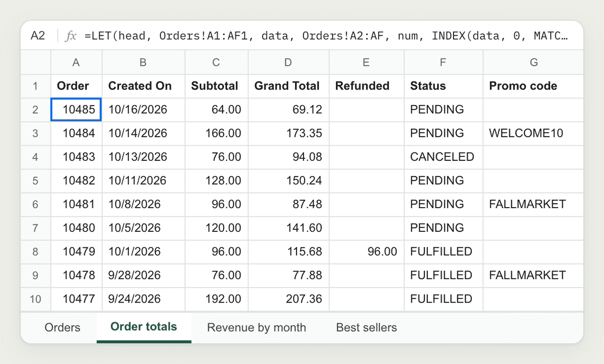Click the fx formula icon

click(71, 36)
